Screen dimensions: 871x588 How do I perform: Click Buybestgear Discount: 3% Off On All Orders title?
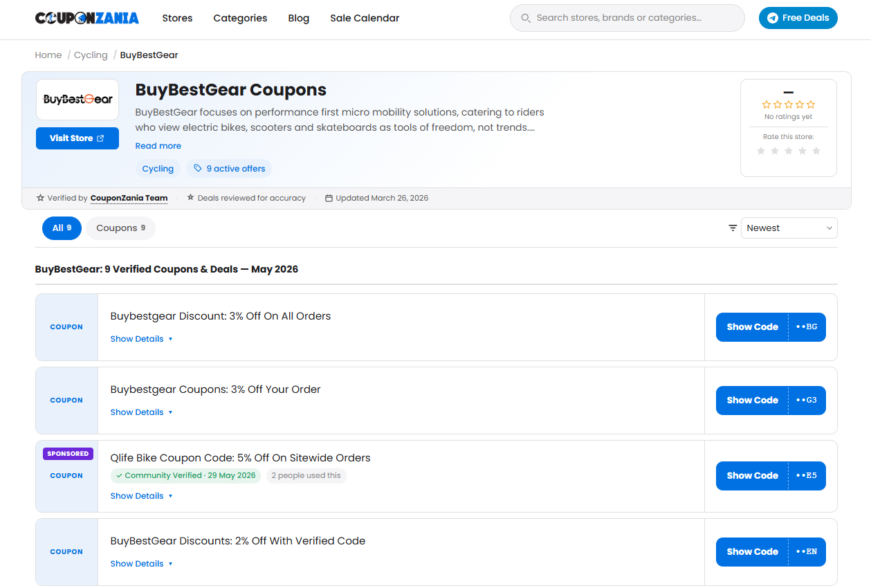[x=221, y=316]
